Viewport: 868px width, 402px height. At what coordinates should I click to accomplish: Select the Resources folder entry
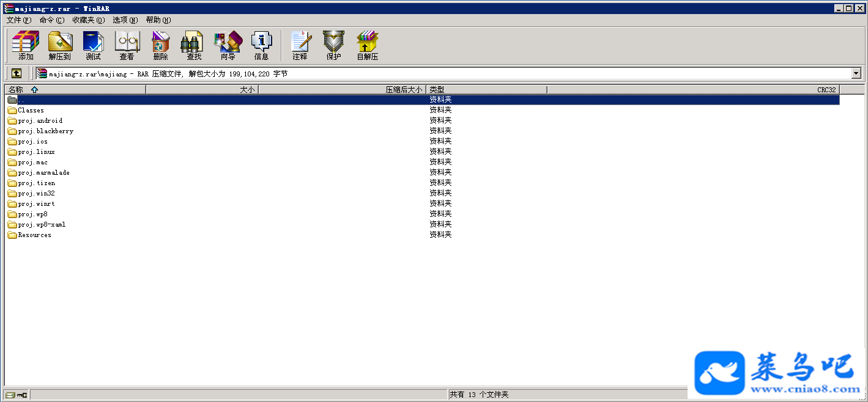tap(35, 235)
